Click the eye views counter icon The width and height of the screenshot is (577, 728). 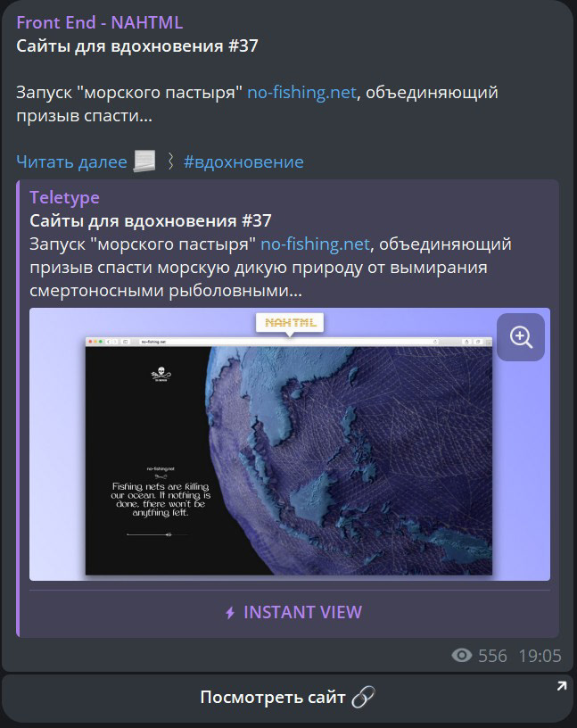(461, 655)
